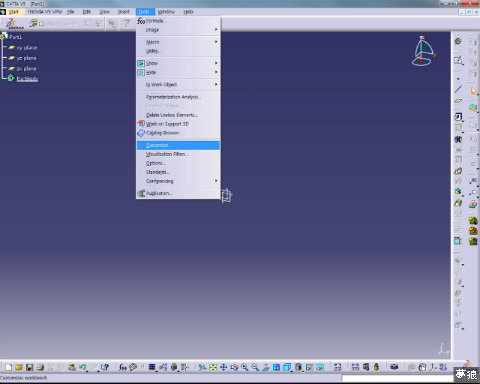This screenshot has height=384, width=480.
Task: Click the Formula f(x) toolbar icon
Action: click(x=122, y=367)
